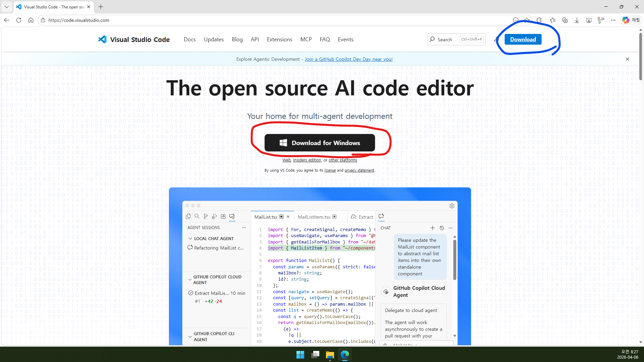Click the blue Download button
Image resolution: width=644 pixels, height=362 pixels.
523,39
